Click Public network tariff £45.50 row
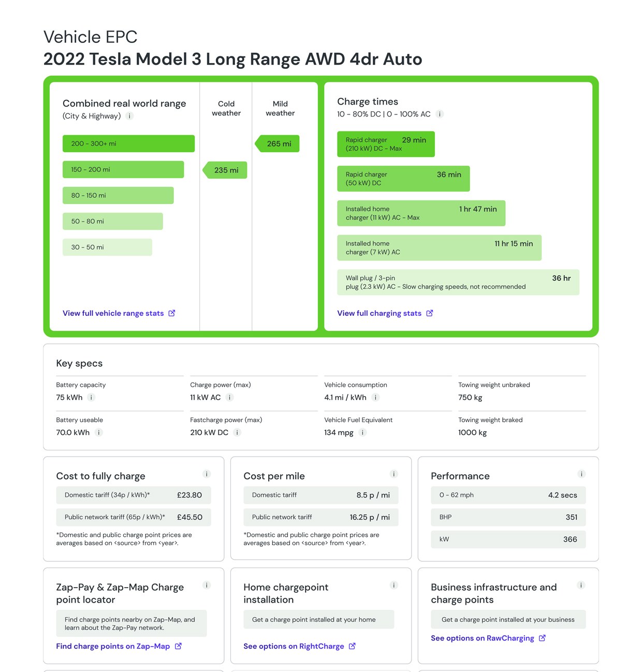642x672 pixels. pos(134,517)
